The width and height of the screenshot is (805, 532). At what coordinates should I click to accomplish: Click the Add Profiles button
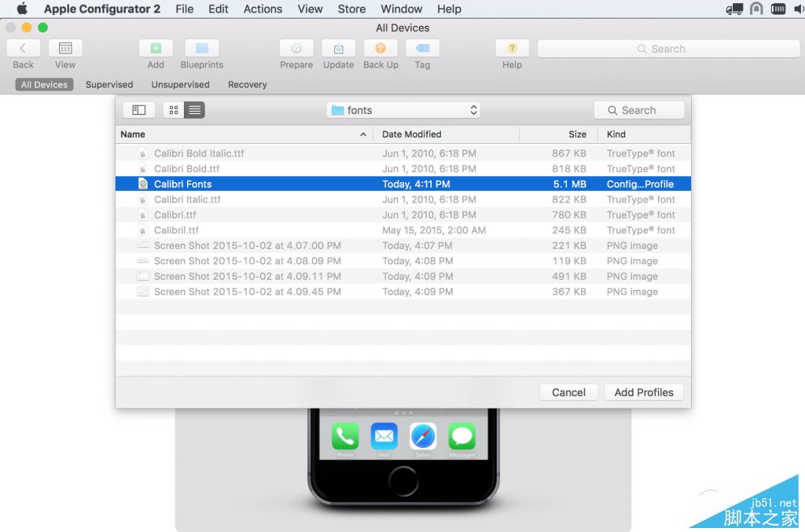coord(644,392)
